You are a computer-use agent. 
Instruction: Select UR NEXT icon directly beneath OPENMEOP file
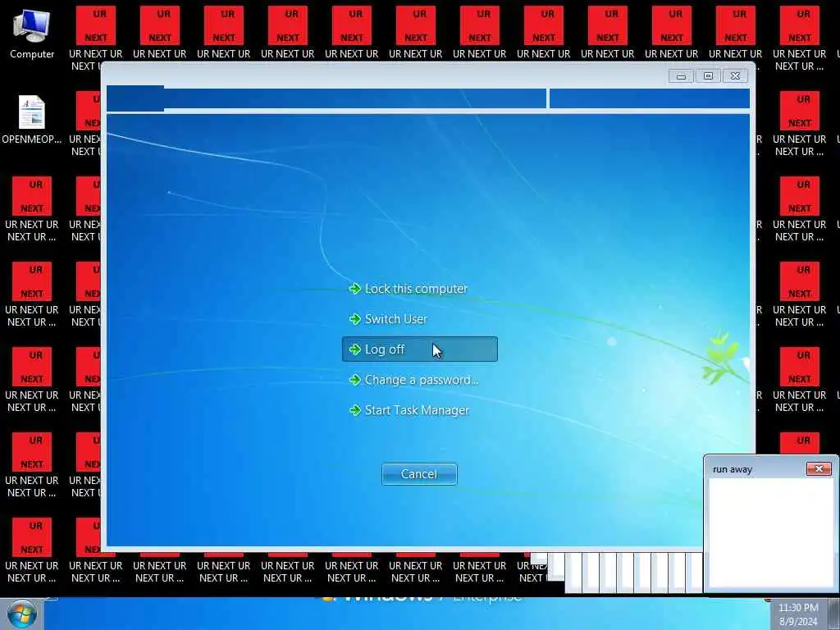[x=32, y=209]
